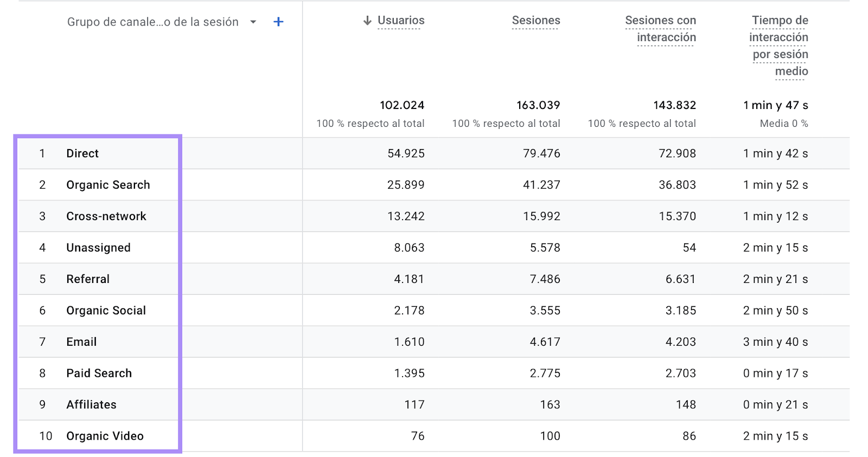Screen dimensions: 868x457
Task: Sort rows by the Usuarios column header
Action: pyautogui.click(x=400, y=20)
